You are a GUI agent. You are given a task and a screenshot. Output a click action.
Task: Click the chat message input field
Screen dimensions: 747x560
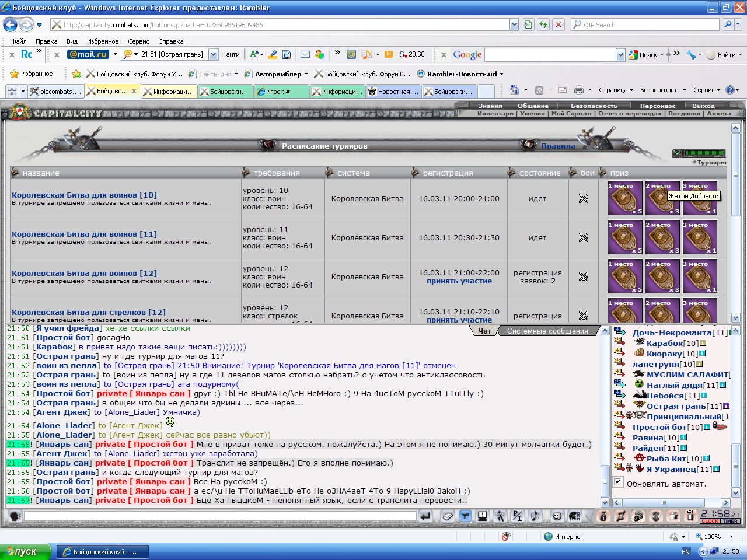pos(220,516)
